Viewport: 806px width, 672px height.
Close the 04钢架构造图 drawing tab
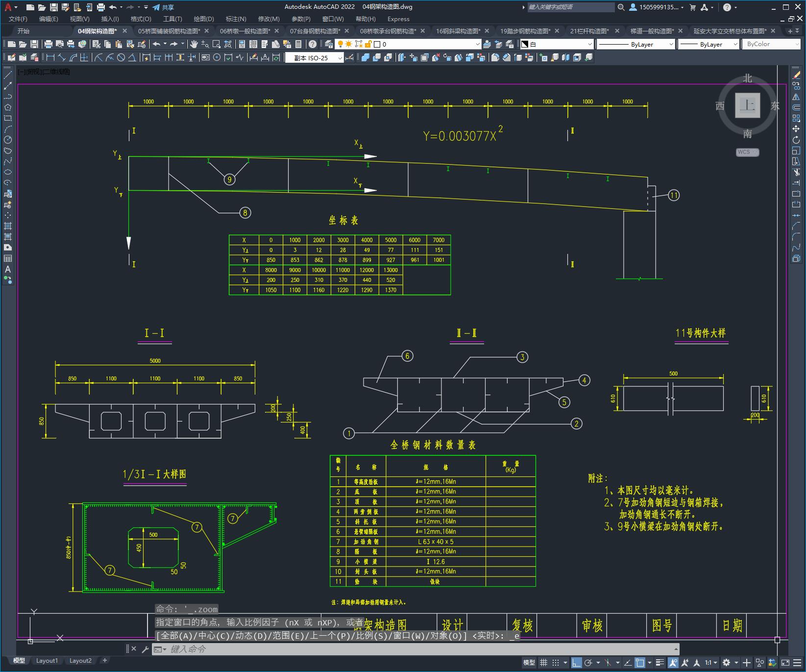pos(124,31)
